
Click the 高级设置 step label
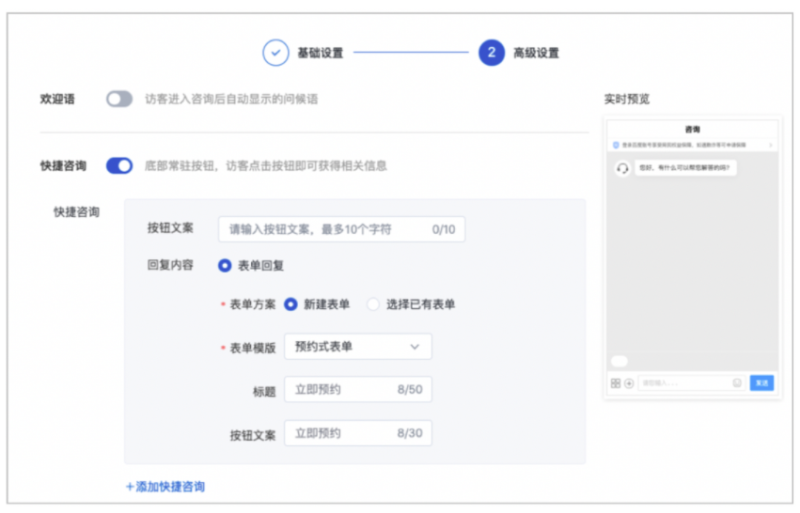tap(536, 53)
